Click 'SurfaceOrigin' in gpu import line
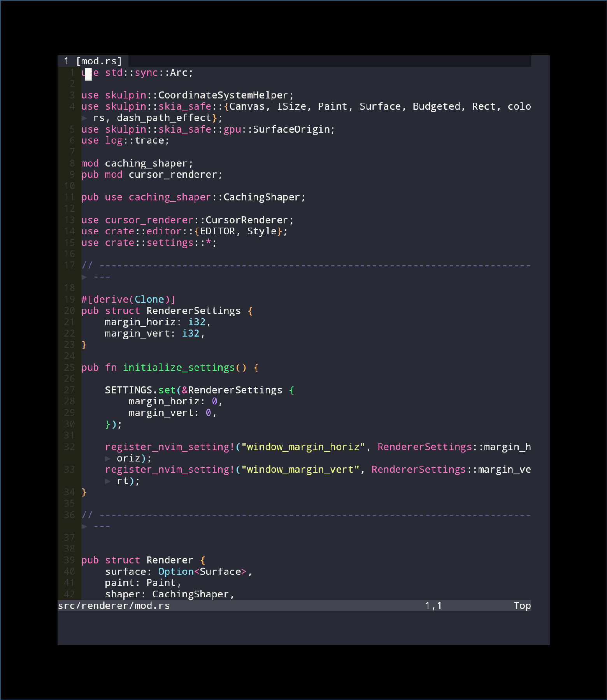The image size is (607, 700). point(291,129)
